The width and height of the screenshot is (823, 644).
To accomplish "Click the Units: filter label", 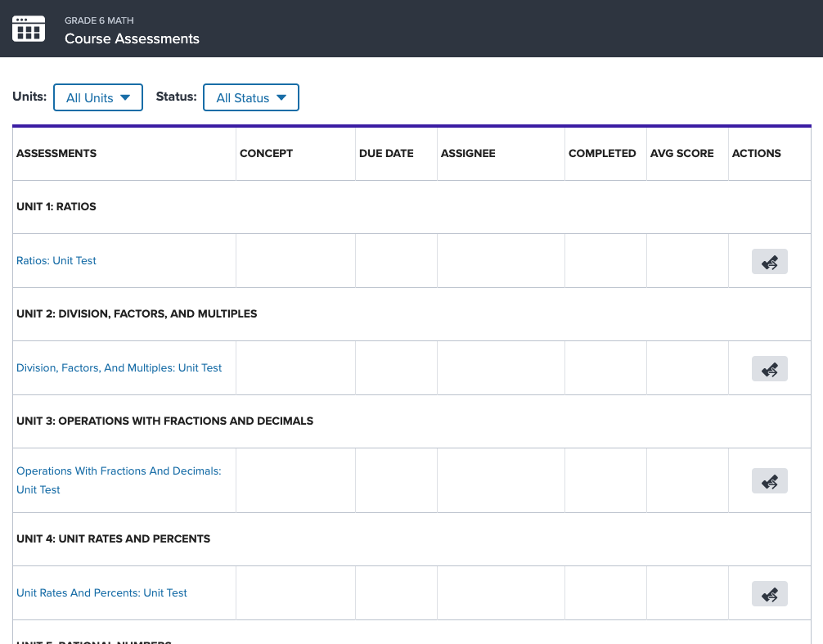I will click(29, 97).
